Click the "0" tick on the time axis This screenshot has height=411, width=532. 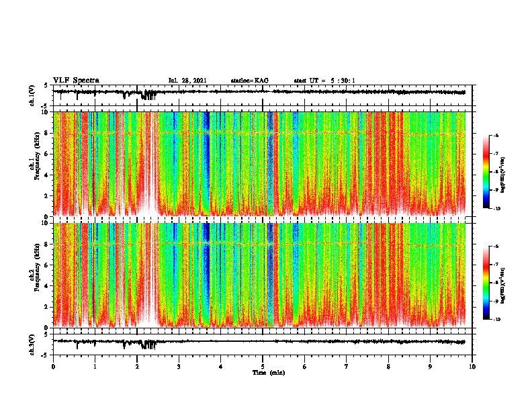[x=53, y=367]
